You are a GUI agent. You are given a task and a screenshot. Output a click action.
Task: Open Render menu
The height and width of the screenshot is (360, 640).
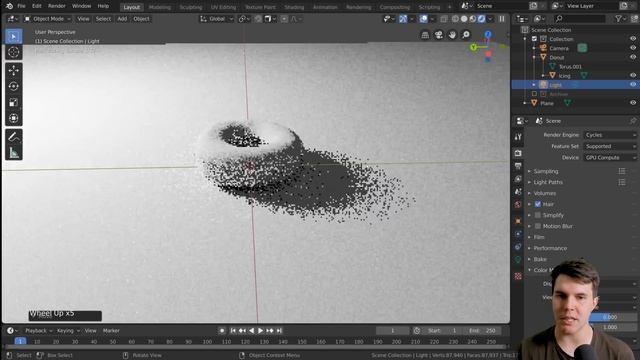pos(57,6)
